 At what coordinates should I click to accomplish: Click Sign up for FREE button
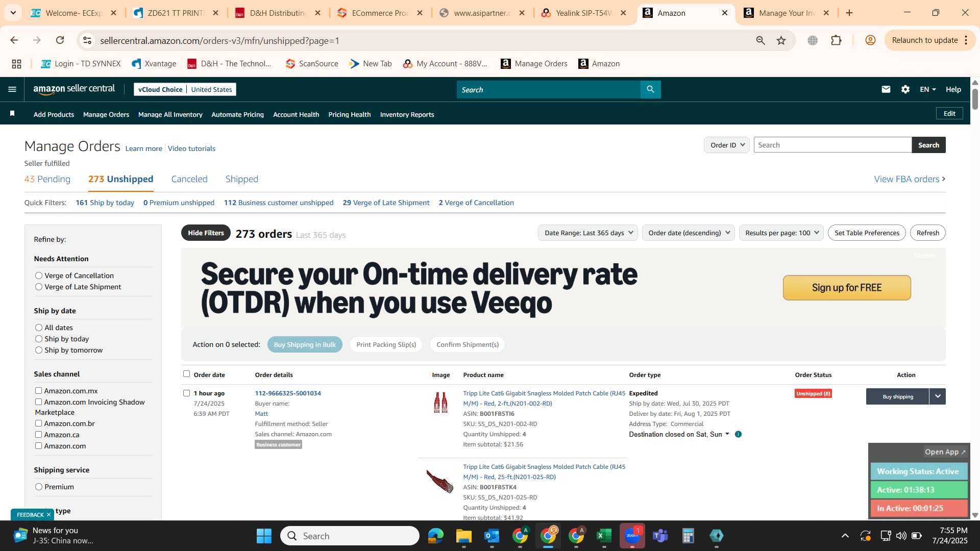click(847, 288)
